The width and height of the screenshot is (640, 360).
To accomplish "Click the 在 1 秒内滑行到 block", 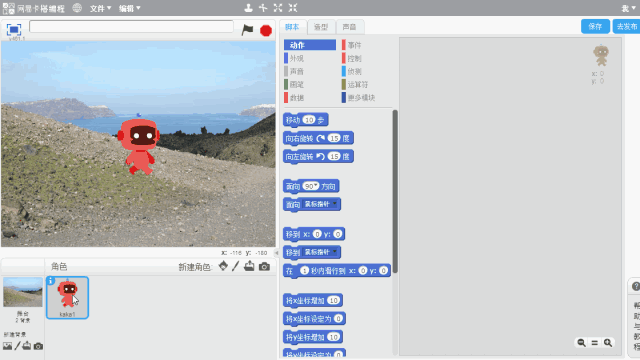I will click(337, 271).
